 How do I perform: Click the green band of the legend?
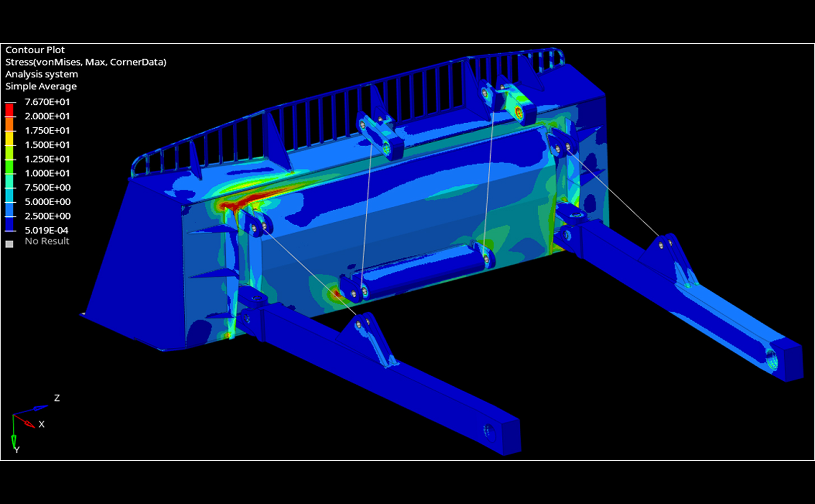pyautogui.click(x=10, y=166)
